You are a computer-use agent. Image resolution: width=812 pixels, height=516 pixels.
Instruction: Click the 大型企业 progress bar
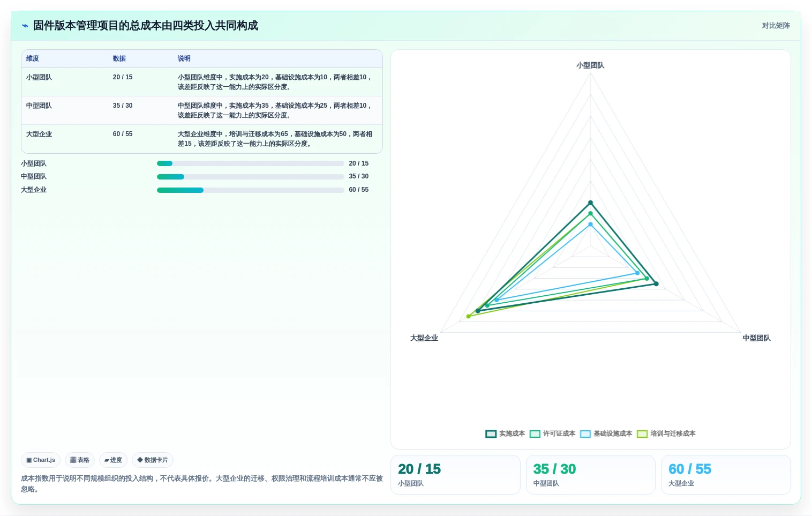click(250, 190)
